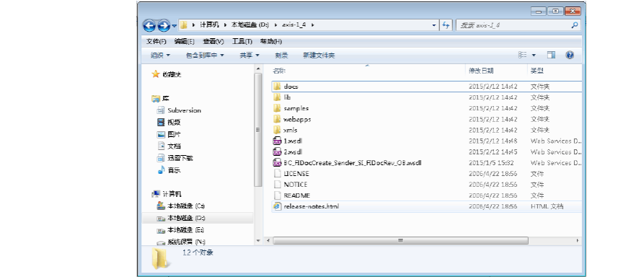Select the NOTICE file icon
The image size is (644, 277).
[x=277, y=185]
